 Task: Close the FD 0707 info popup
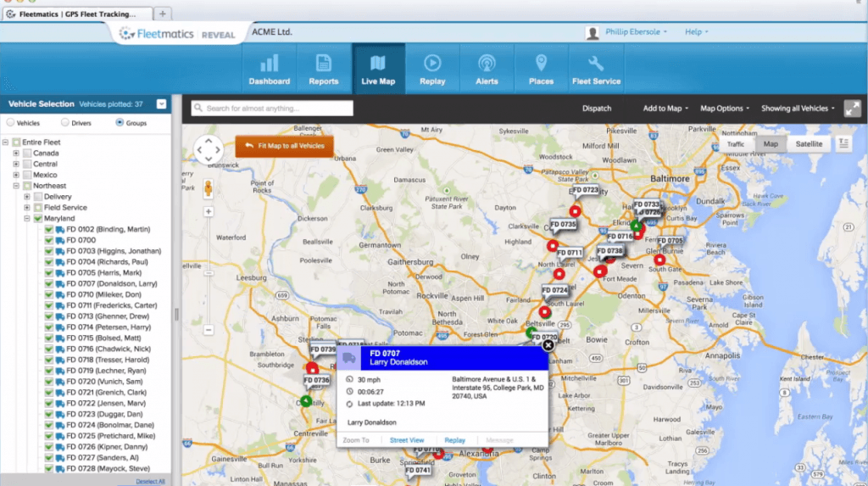coord(548,345)
